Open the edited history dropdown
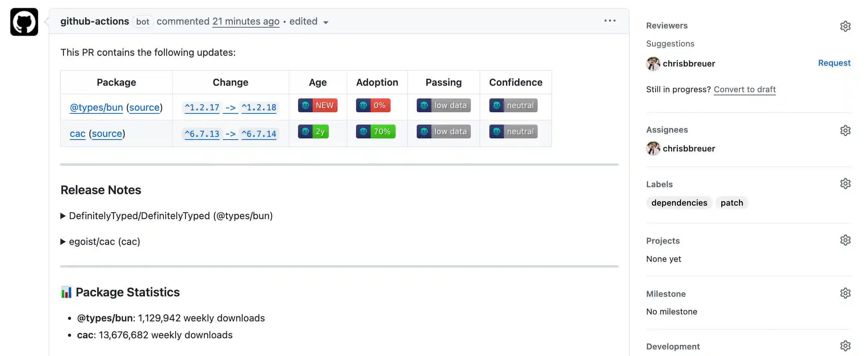This screenshot has height=356, width=868. [x=325, y=22]
